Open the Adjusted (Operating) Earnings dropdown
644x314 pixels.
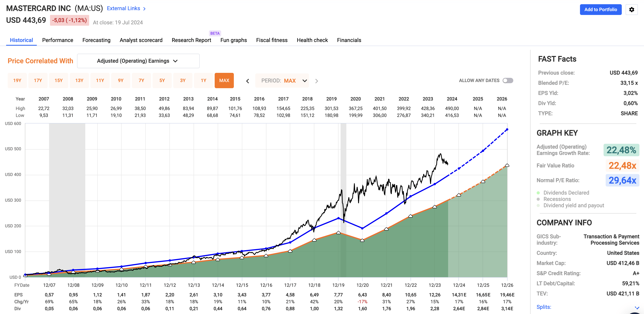(x=138, y=61)
